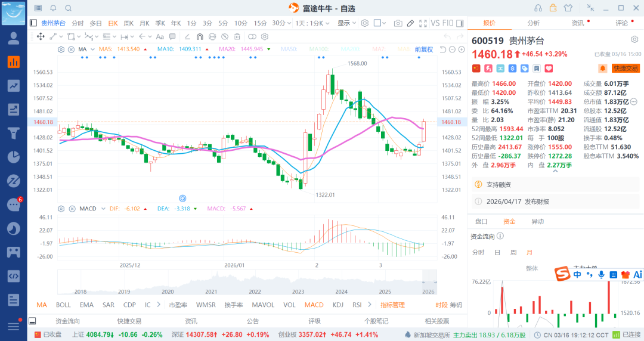Open the 前复权 adjustment dropdown
Screen dimensions: 644x341
tap(424, 49)
